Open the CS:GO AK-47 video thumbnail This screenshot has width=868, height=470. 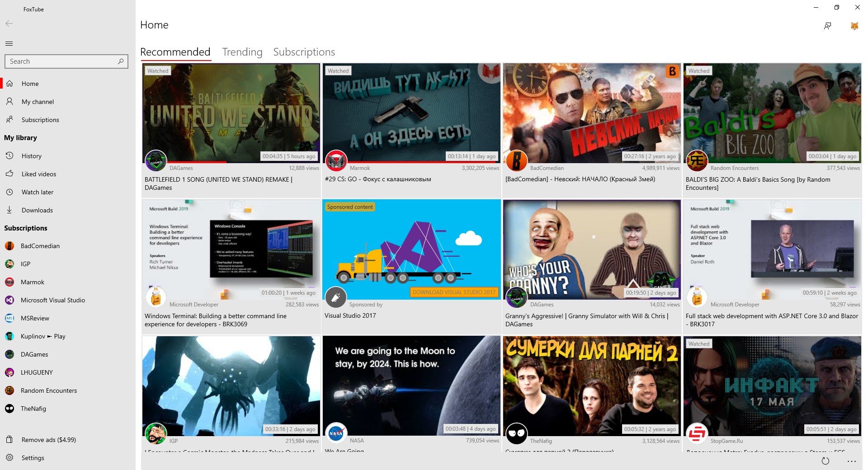click(411, 113)
